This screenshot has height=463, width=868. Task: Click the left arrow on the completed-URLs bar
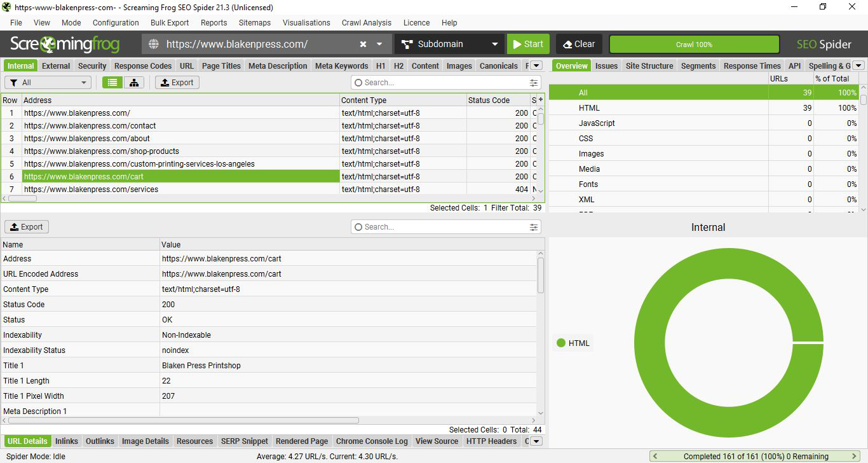[x=654, y=457]
